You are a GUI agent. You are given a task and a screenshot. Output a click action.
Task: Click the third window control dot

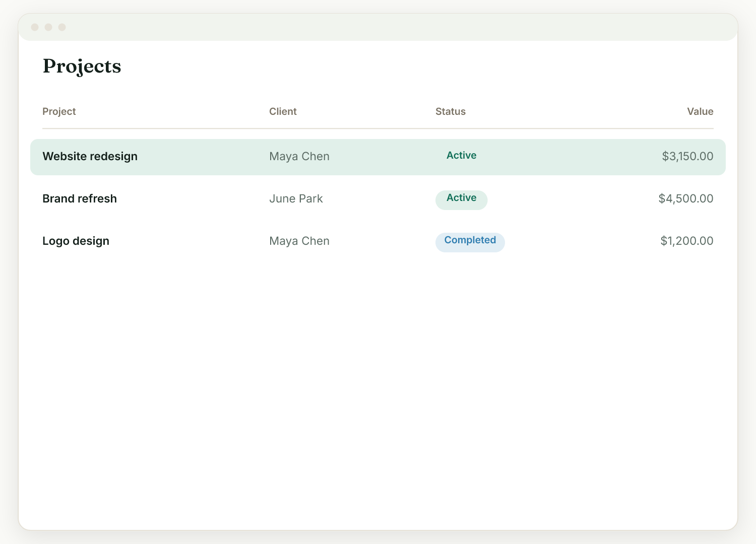62,27
